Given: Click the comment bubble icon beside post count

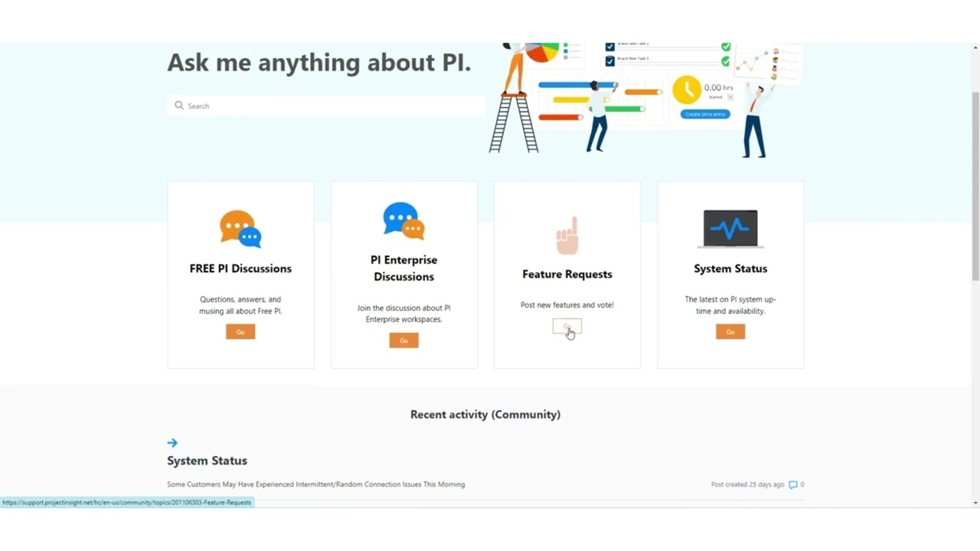Looking at the screenshot, I should [793, 484].
